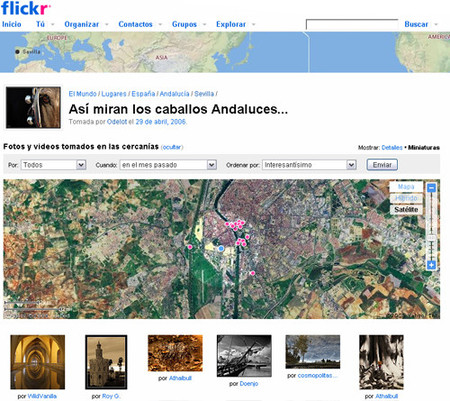Click the Roy O. author link
Screen dimensions: 450x401
111,396
